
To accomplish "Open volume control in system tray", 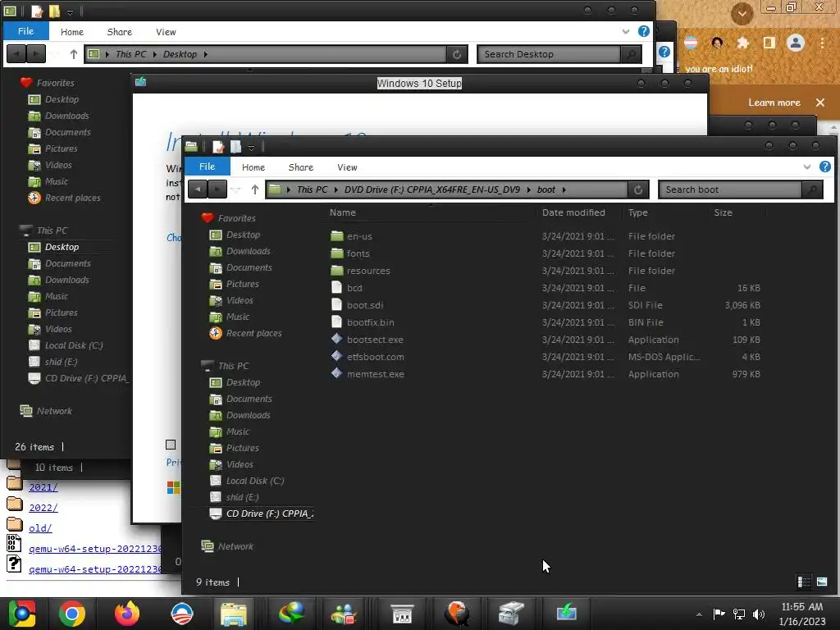I will click(x=759, y=614).
